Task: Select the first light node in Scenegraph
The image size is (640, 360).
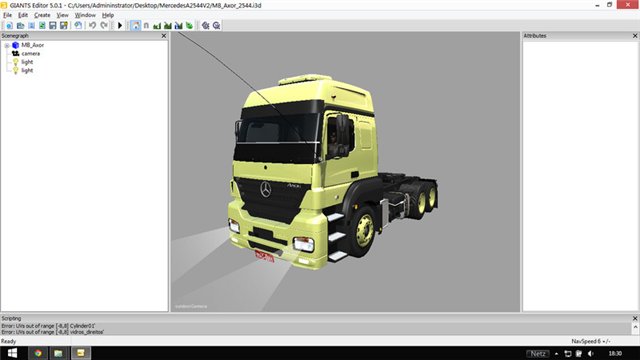Action: (x=27, y=62)
